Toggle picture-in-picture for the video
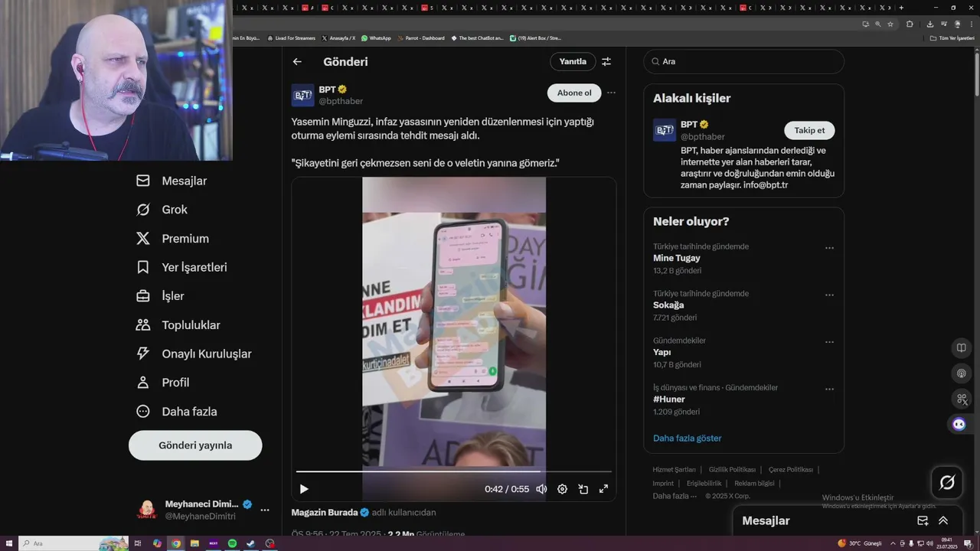 pyautogui.click(x=583, y=489)
